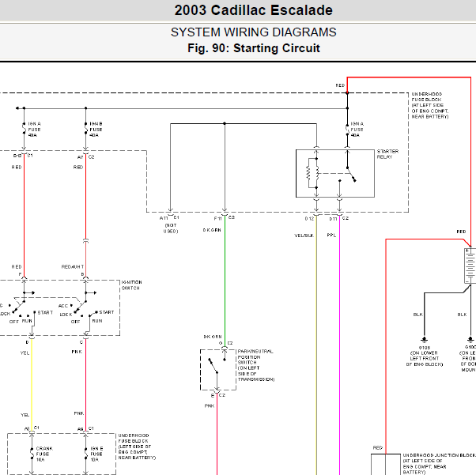Click the yellow YEL wire below ignition switch
476x475 pixels.
click(32, 384)
